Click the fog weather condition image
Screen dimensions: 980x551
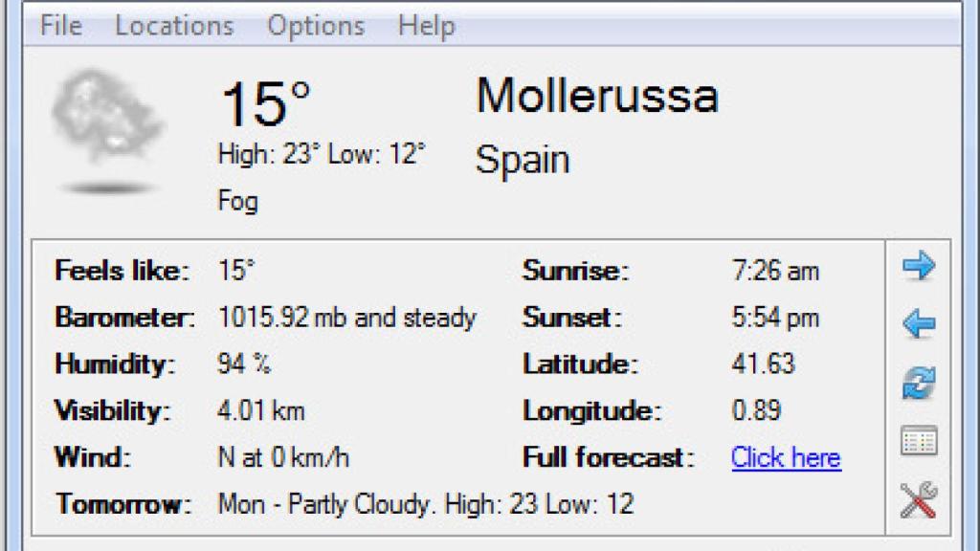pos(107,129)
